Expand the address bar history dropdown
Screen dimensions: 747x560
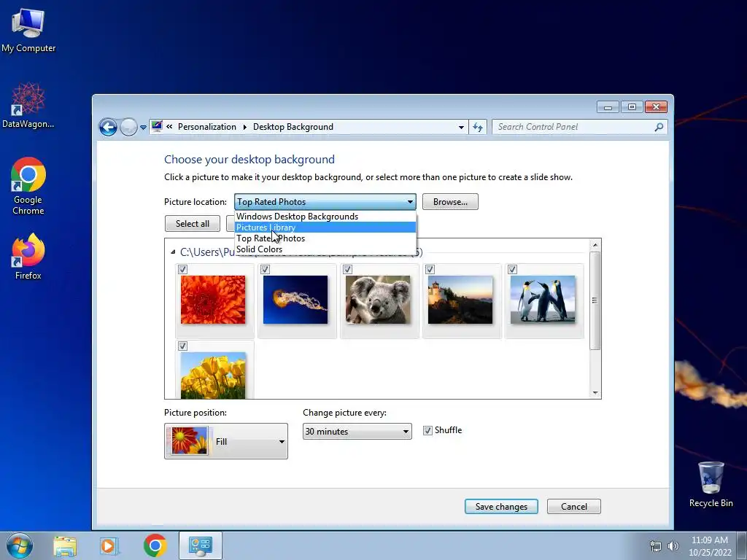[461, 127]
